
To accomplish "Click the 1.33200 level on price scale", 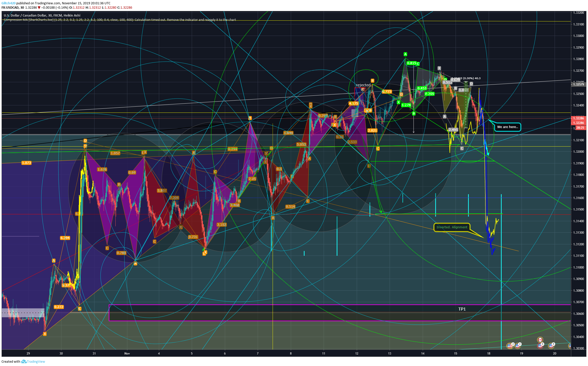I will pyautogui.click(x=578, y=13).
